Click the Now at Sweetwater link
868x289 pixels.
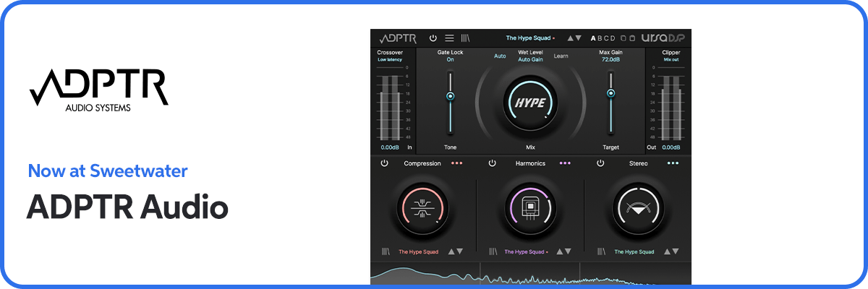pyautogui.click(x=108, y=171)
